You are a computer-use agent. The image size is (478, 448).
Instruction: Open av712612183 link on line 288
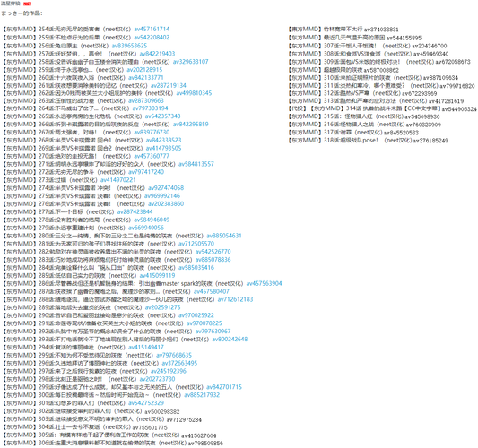[235, 299]
